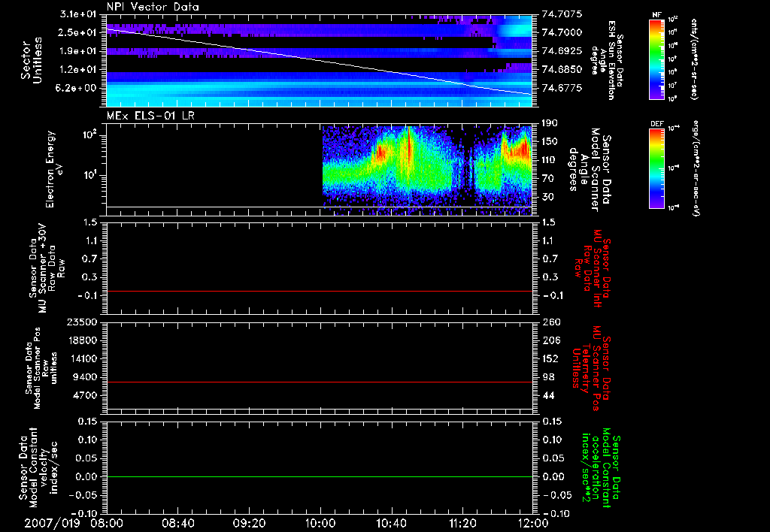Click the 12:00 time axis label

(533, 523)
